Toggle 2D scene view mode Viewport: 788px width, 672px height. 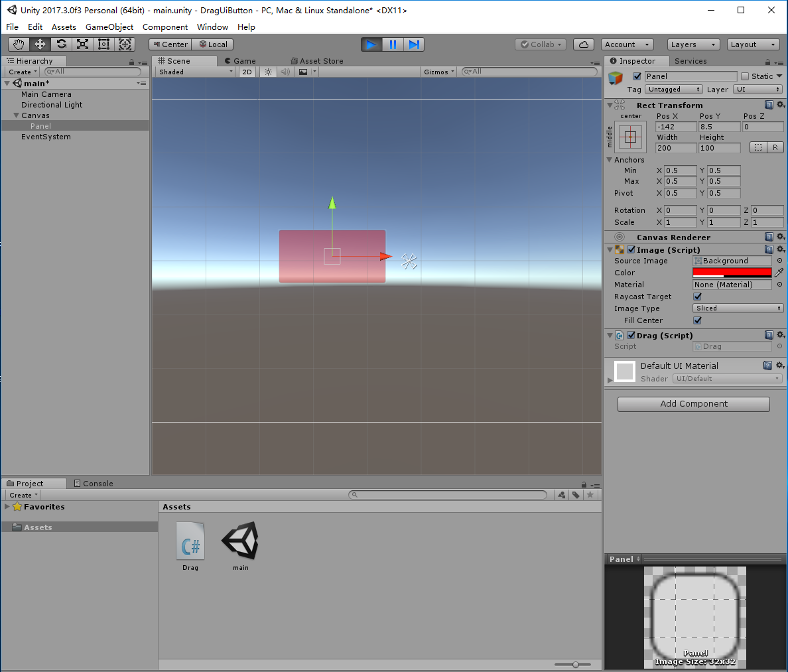[x=247, y=72]
